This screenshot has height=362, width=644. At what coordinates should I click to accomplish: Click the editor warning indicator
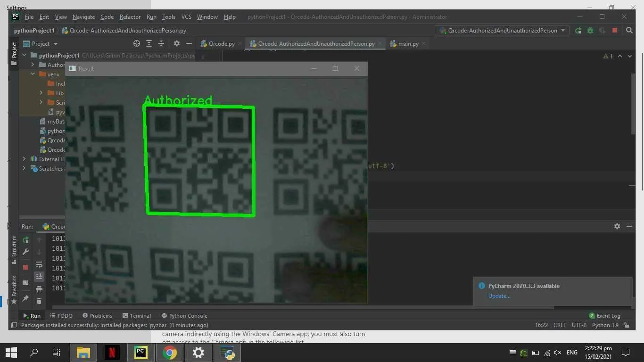(x=608, y=56)
